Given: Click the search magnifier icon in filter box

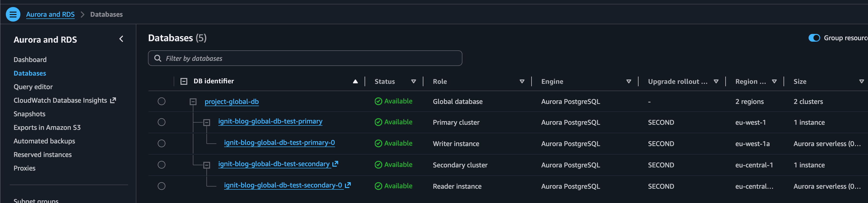Looking at the screenshot, I should pyautogui.click(x=157, y=58).
